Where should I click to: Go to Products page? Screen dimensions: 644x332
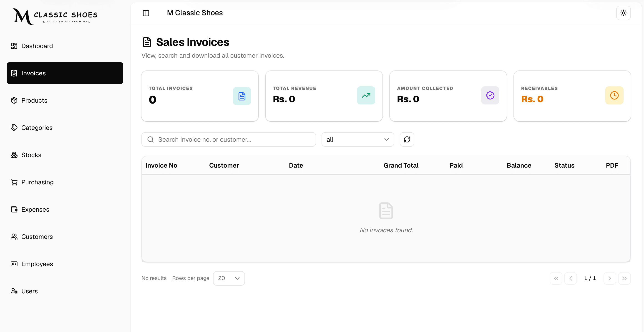(65, 100)
